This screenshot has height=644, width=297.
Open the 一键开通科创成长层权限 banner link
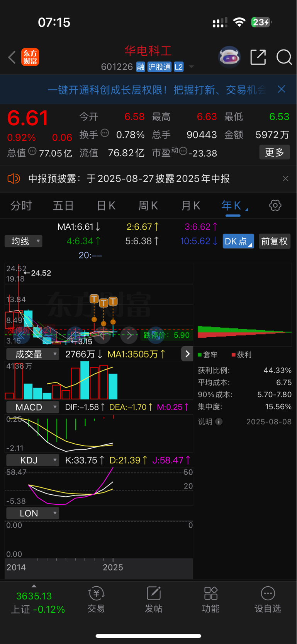click(156, 90)
